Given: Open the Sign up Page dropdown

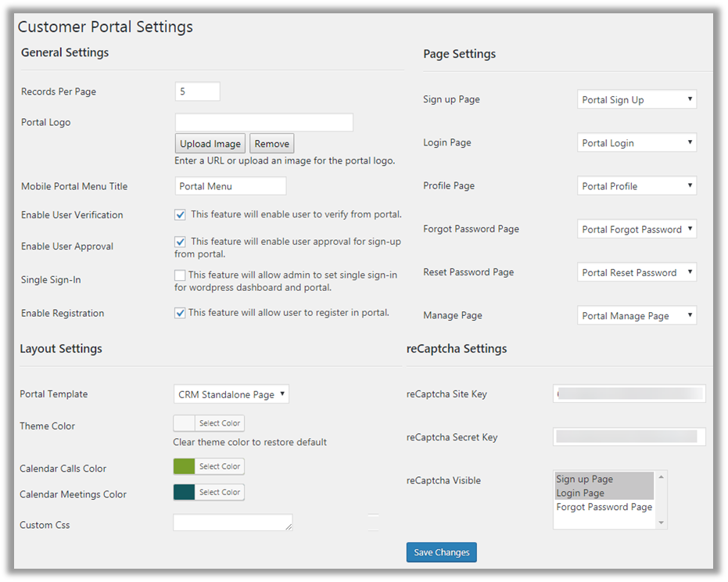Looking at the screenshot, I should (637, 100).
